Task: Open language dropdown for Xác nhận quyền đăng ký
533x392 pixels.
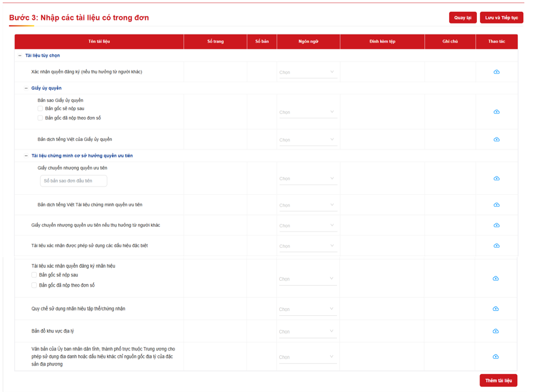Action: pyautogui.click(x=307, y=72)
